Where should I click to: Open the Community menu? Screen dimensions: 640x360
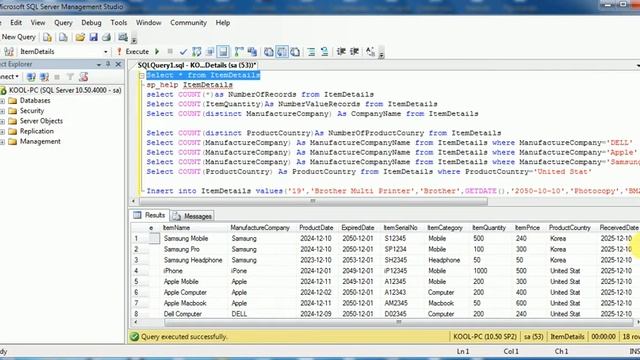click(x=189, y=23)
